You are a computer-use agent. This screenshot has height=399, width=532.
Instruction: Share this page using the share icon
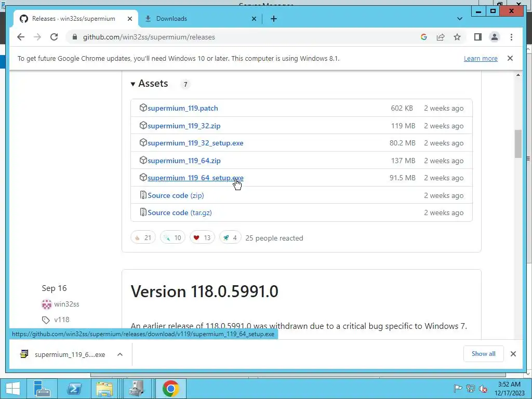click(441, 37)
